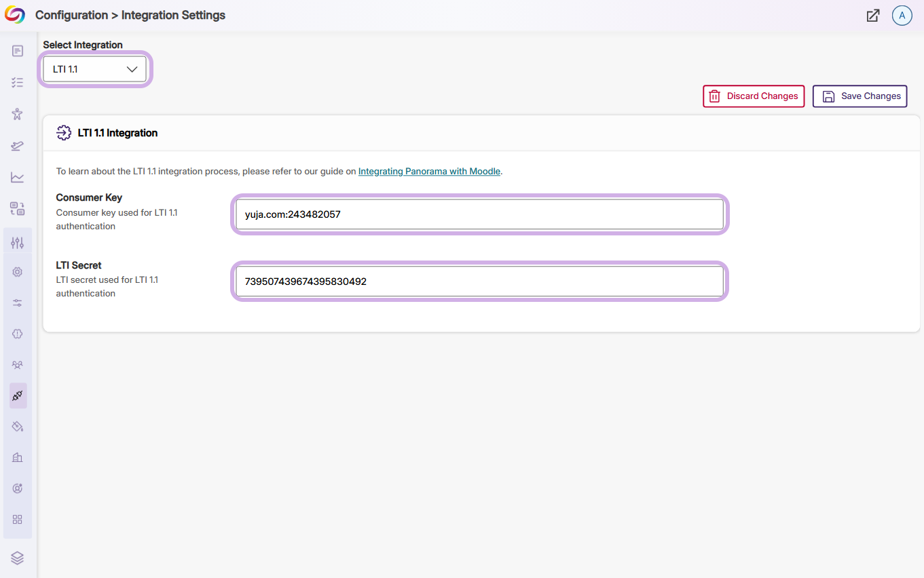Open the four-squares grid icon in sidebar
The width and height of the screenshot is (924, 578).
point(18,520)
